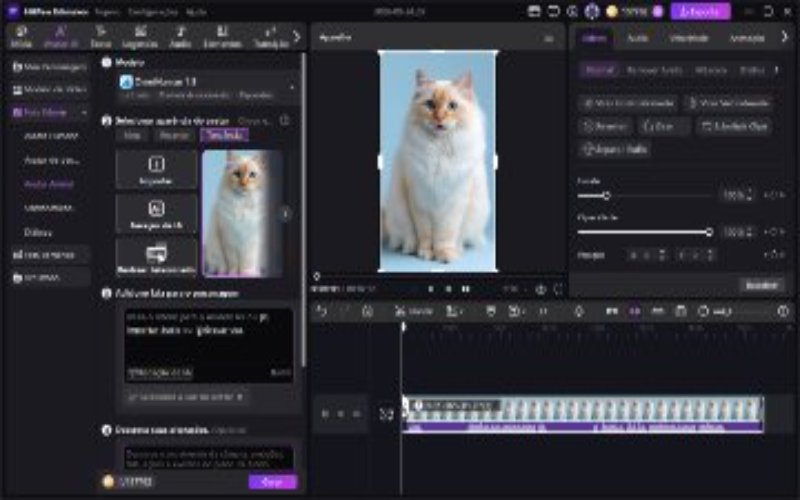
Task: Take a snapshot of the preview
Action: click(x=540, y=289)
